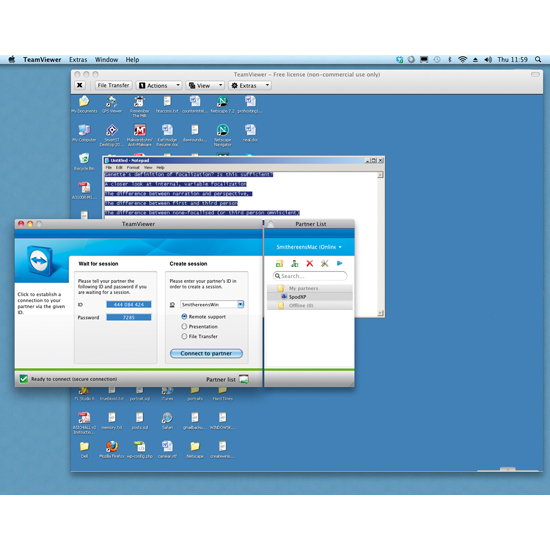550x550 pixels.
Task: Select the Presentation radio button
Action: [x=184, y=326]
